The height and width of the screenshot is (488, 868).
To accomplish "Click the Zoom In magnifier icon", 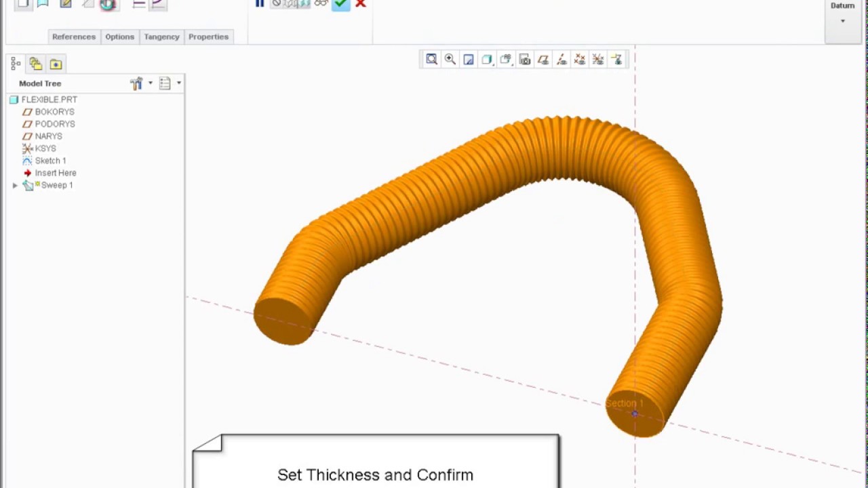I will (x=450, y=60).
